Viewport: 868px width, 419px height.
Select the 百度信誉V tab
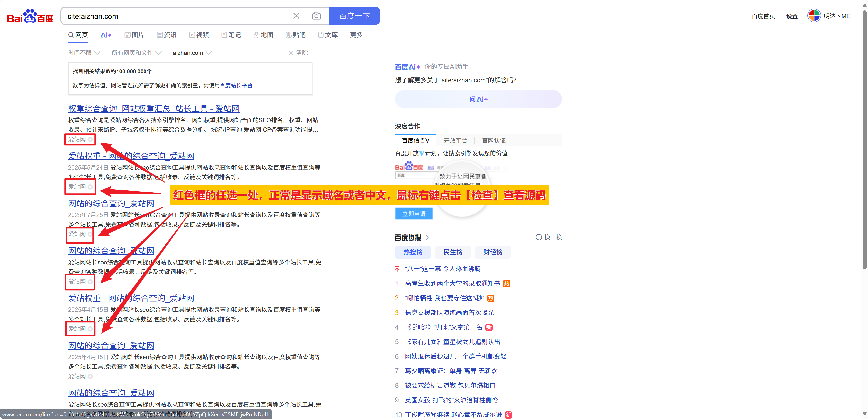(x=415, y=140)
